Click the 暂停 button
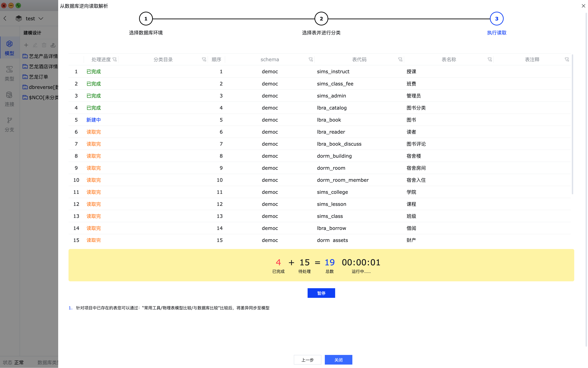The width and height of the screenshot is (588, 368). coord(321,293)
